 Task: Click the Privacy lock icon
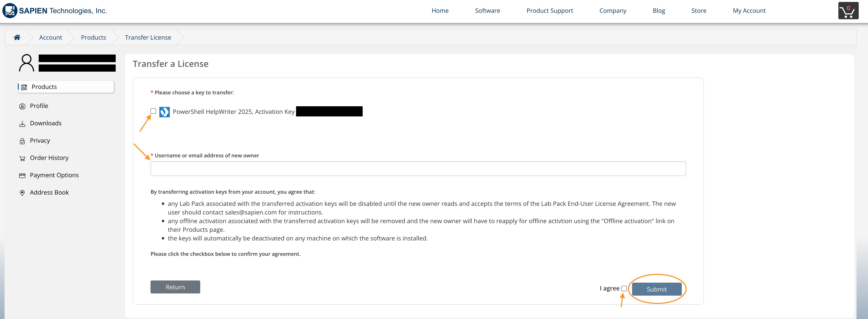tap(22, 141)
